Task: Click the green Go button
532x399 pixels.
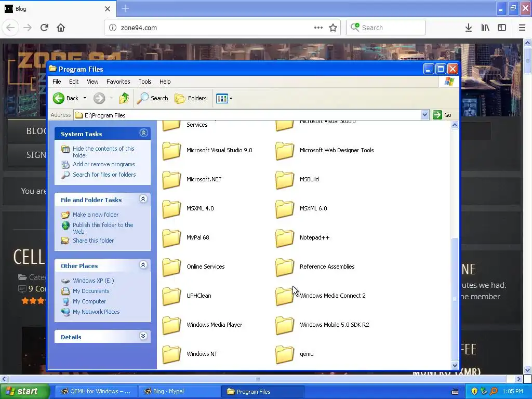Action: click(442, 115)
